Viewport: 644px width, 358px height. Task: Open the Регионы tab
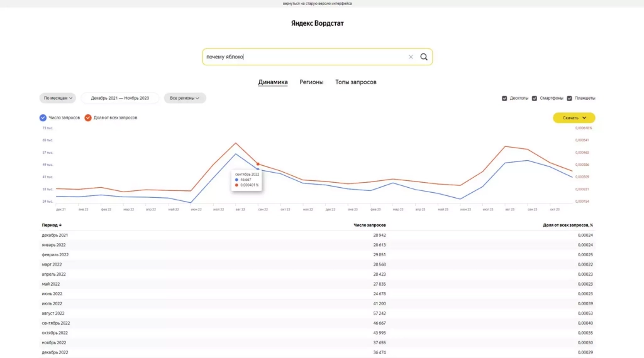click(311, 82)
